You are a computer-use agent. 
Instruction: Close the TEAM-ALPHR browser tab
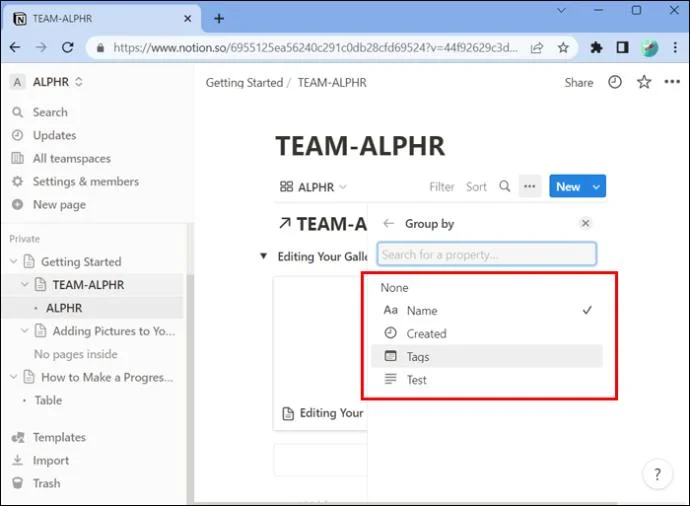tap(187, 18)
